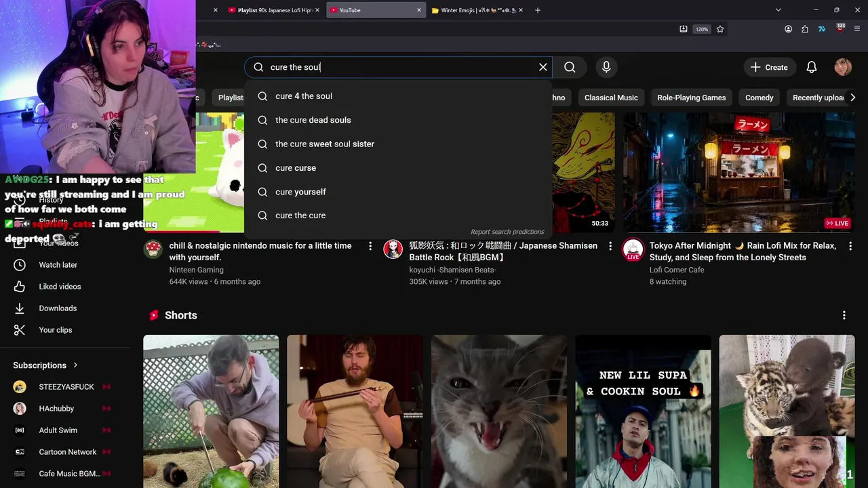Open the browser hamburger application menu
The image size is (868, 488).
[x=858, y=29]
